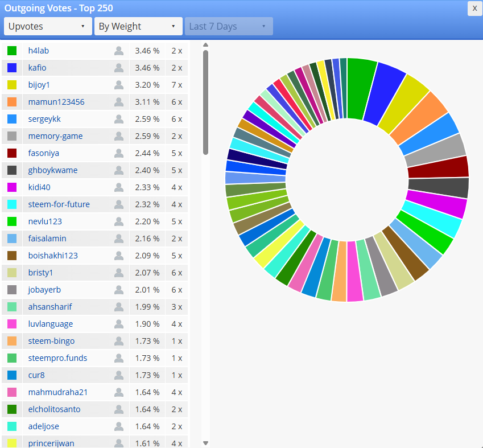The width and height of the screenshot is (483, 448).
Task: Click the green h4lab color swatch
Action: 12,51
